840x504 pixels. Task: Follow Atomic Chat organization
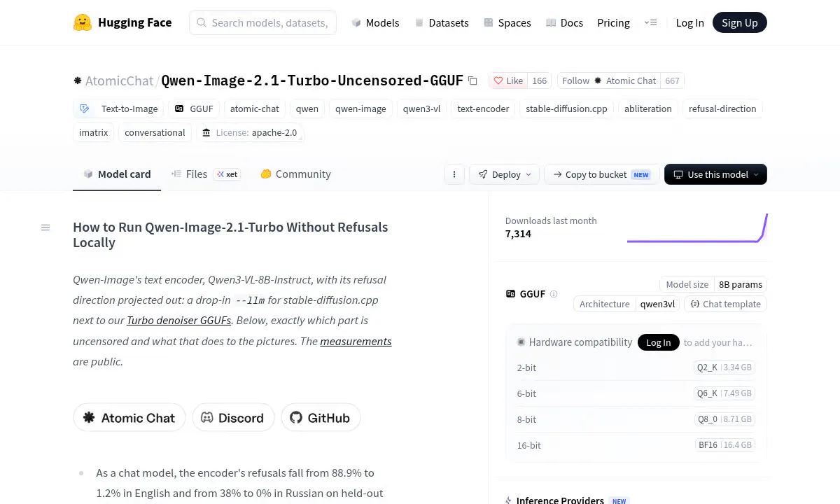608,80
